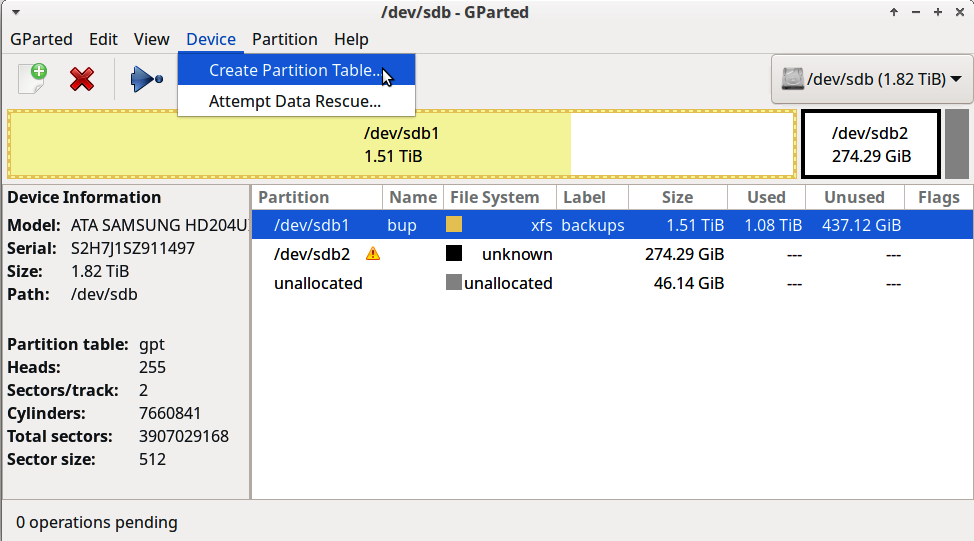Select gray unallocated block in disk graphic
Viewport: 974px width, 541px height.
pyautogui.click(x=957, y=145)
